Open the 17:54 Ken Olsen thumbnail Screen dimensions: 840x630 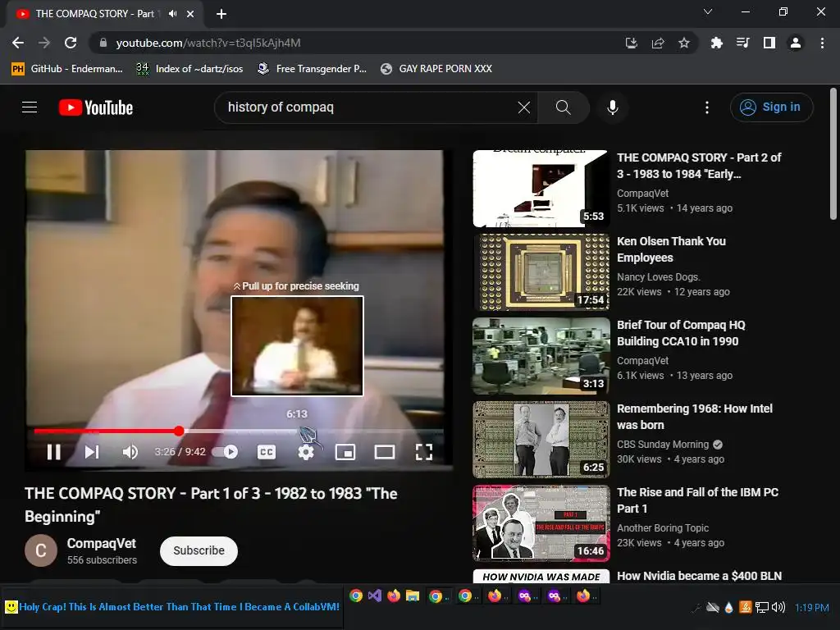pos(541,272)
